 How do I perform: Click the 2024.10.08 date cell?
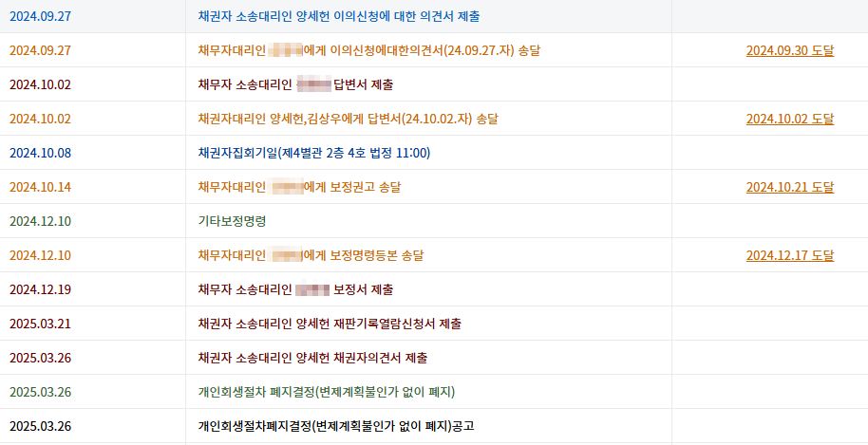click(x=40, y=153)
